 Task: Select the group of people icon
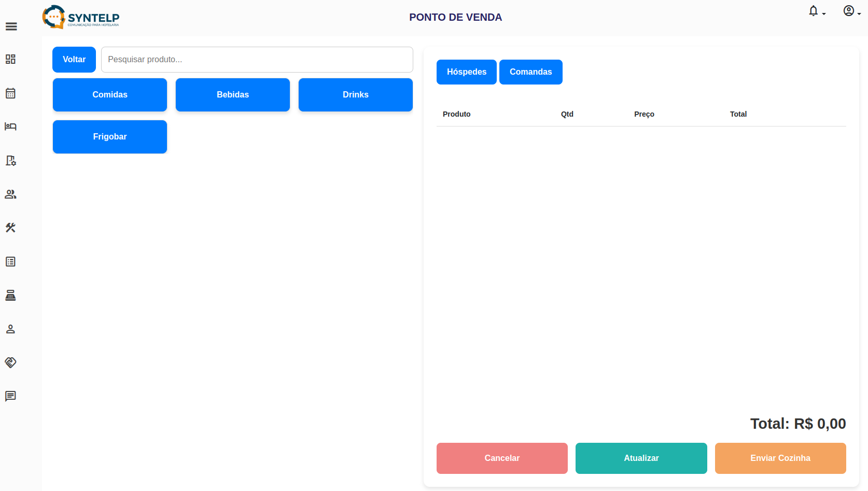point(10,194)
